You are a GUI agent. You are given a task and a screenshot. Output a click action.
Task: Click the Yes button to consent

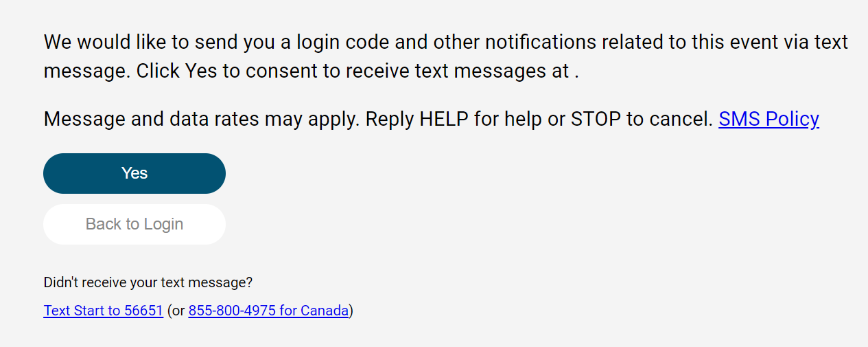point(134,173)
